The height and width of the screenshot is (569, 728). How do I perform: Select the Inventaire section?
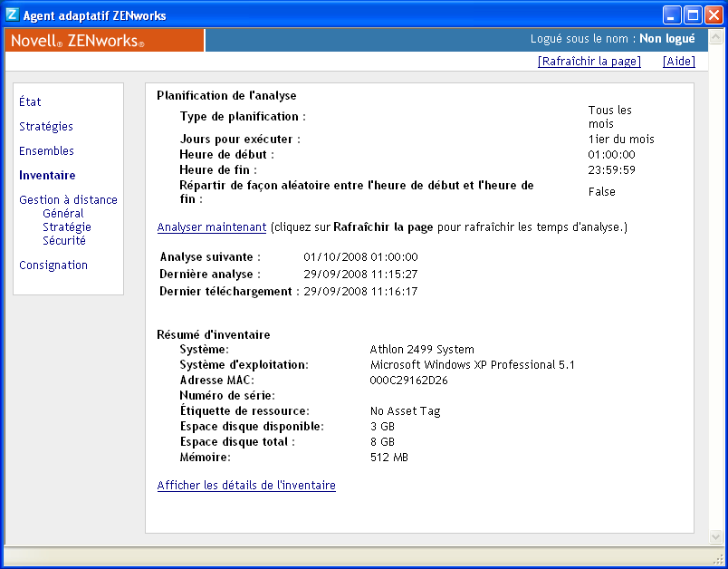coord(47,175)
